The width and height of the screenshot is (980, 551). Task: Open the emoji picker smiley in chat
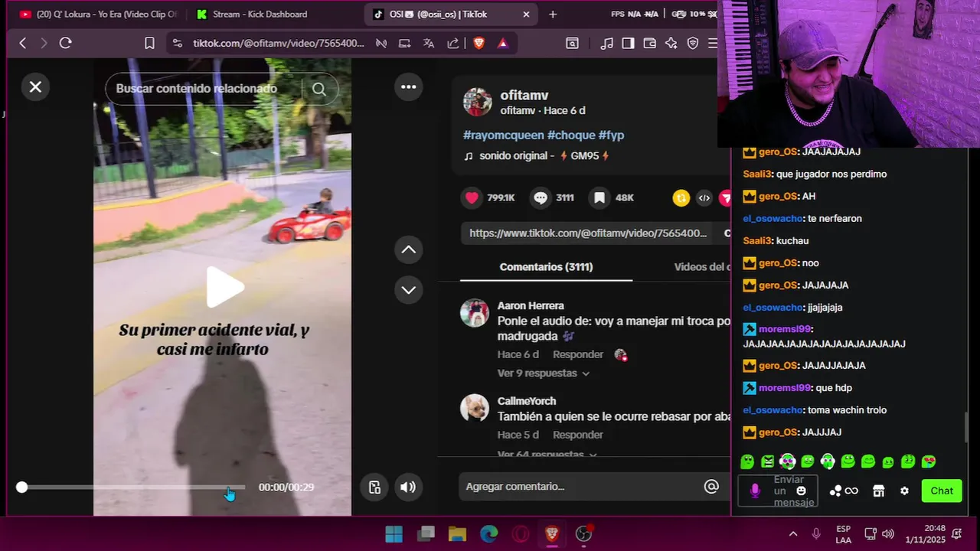(801, 491)
